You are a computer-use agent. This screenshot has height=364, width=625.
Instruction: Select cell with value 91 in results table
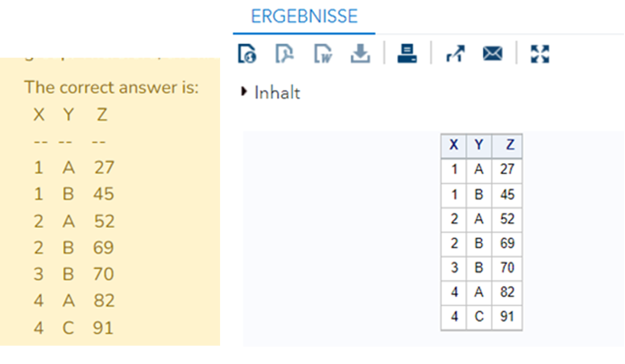(507, 316)
